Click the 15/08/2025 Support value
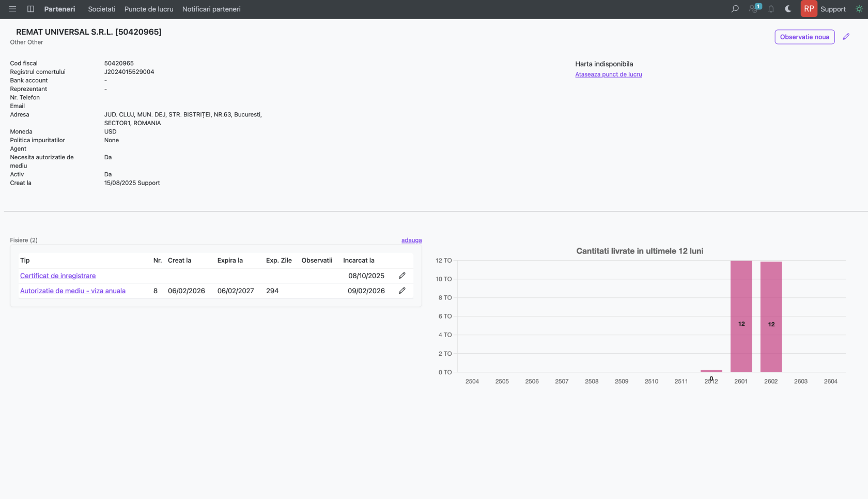The image size is (868, 499). click(x=132, y=183)
